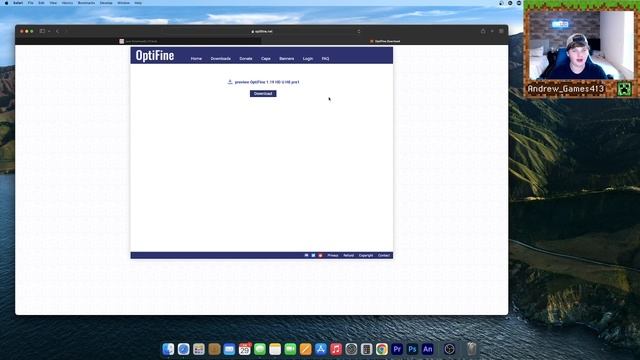Open the Capes page
The width and height of the screenshot is (640, 360).
(x=266, y=58)
